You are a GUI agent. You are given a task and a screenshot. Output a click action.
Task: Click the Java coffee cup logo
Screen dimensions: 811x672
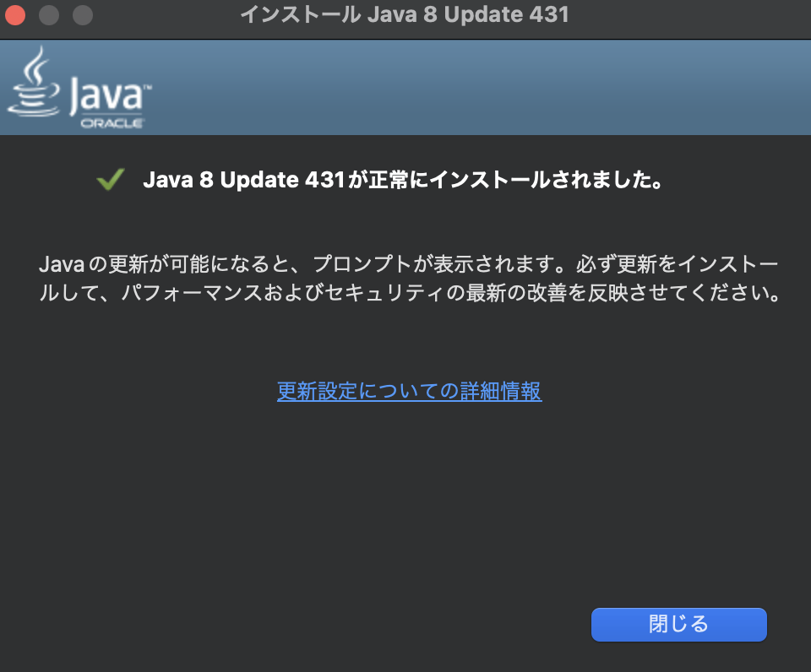click(34, 81)
